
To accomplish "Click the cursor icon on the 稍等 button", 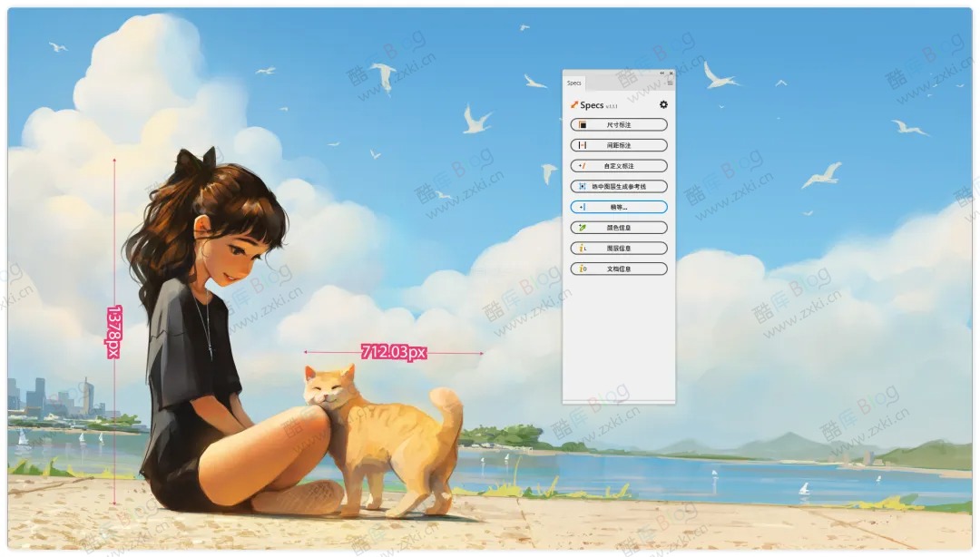I will coord(580,205).
